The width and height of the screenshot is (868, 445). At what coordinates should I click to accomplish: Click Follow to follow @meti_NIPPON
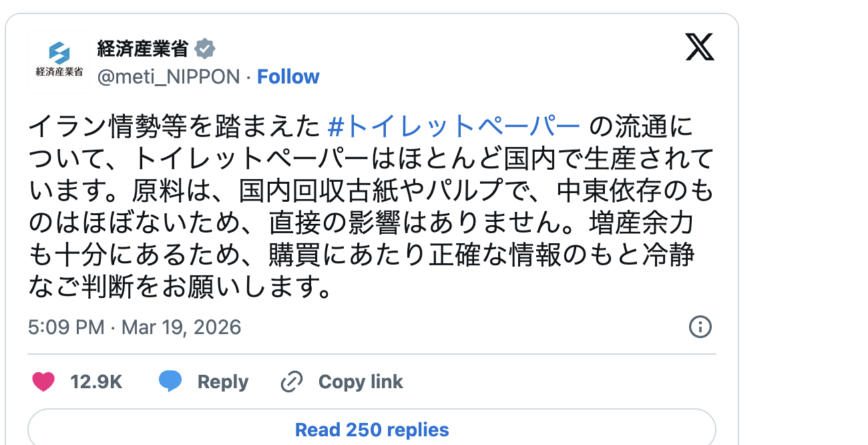click(288, 76)
